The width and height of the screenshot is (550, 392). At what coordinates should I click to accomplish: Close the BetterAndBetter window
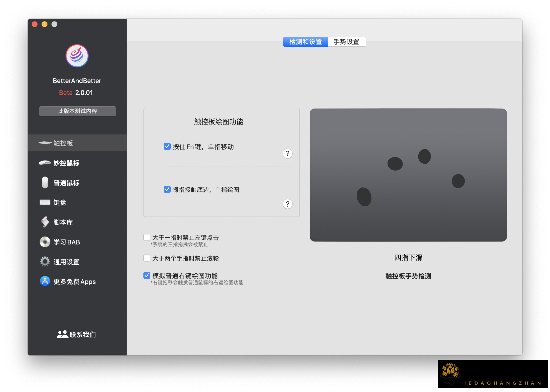click(35, 24)
